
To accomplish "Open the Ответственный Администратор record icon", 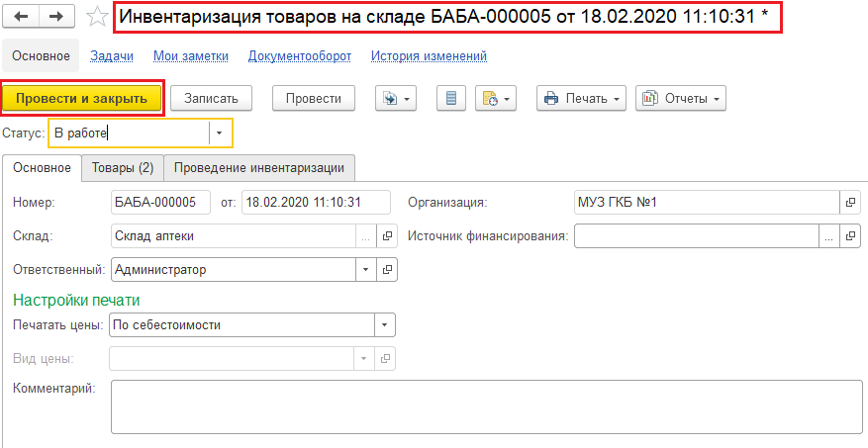I will (387, 270).
